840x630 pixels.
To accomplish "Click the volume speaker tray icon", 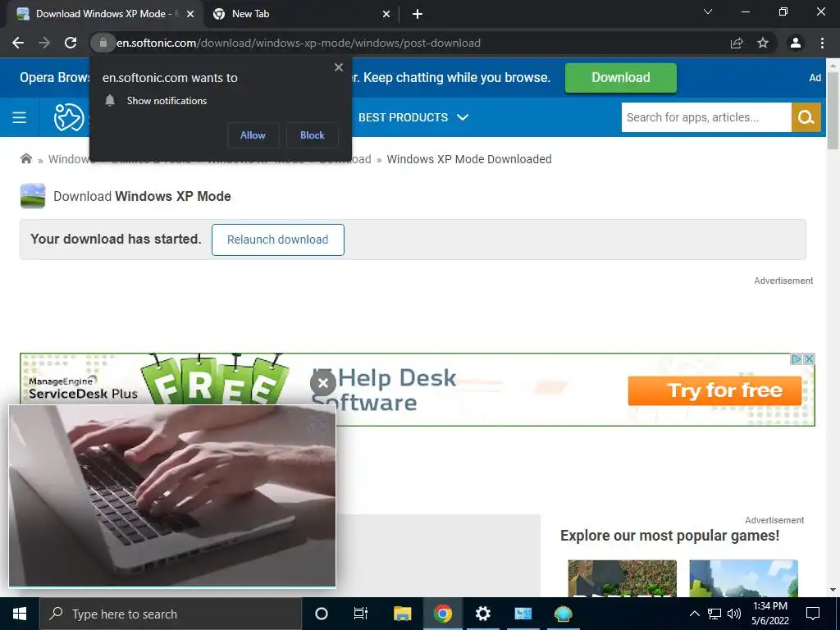I will pos(734,614).
